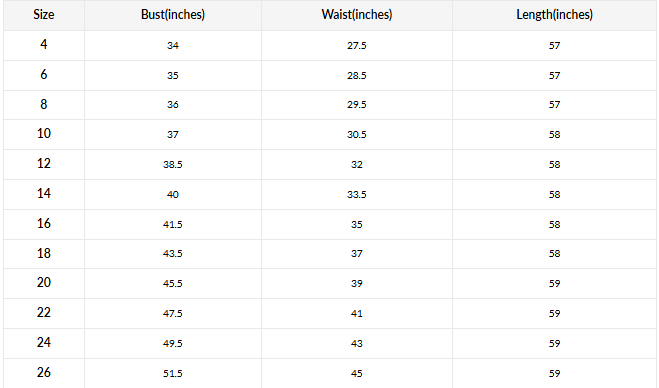Click waist value 33.5

click(357, 194)
